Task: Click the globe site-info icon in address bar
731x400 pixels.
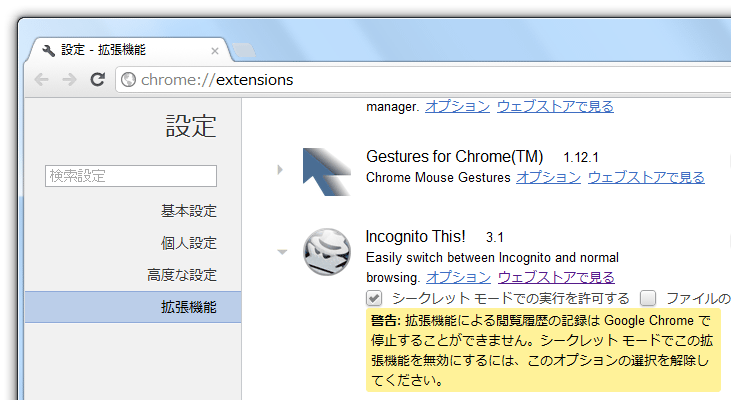Action: click(x=128, y=80)
